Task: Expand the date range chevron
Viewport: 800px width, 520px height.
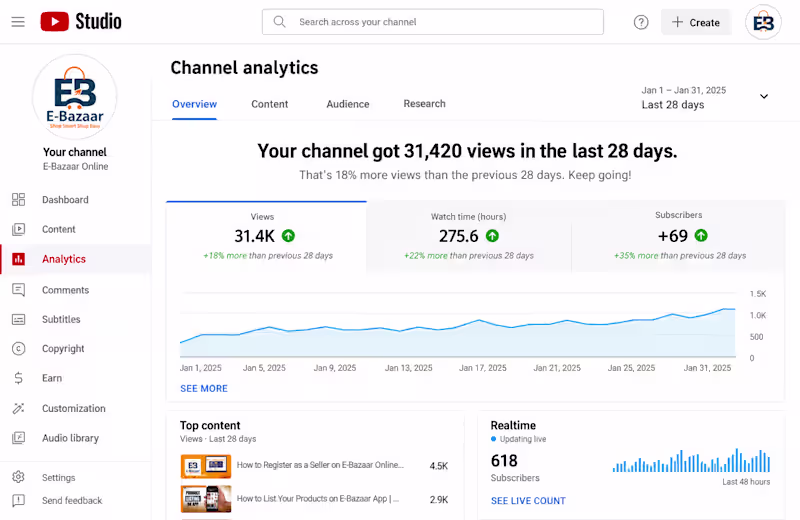Action: coord(764,96)
